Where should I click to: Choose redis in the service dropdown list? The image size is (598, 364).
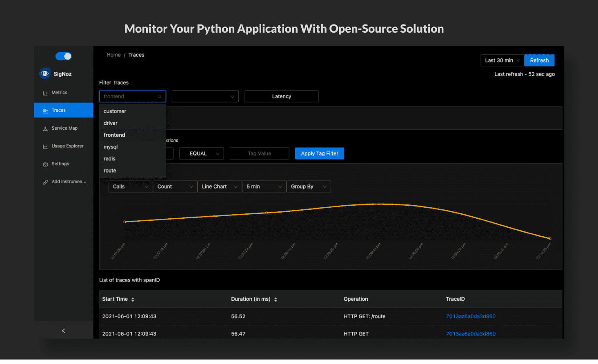point(109,159)
